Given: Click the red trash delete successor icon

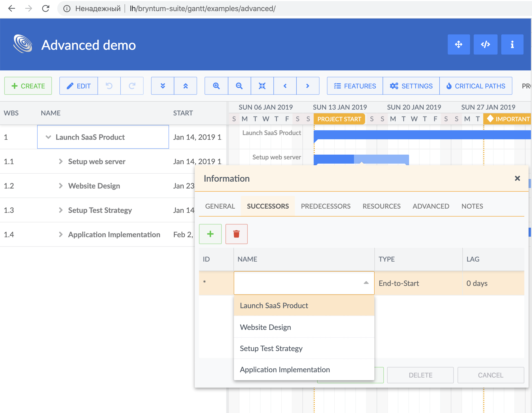Looking at the screenshot, I should [x=236, y=234].
